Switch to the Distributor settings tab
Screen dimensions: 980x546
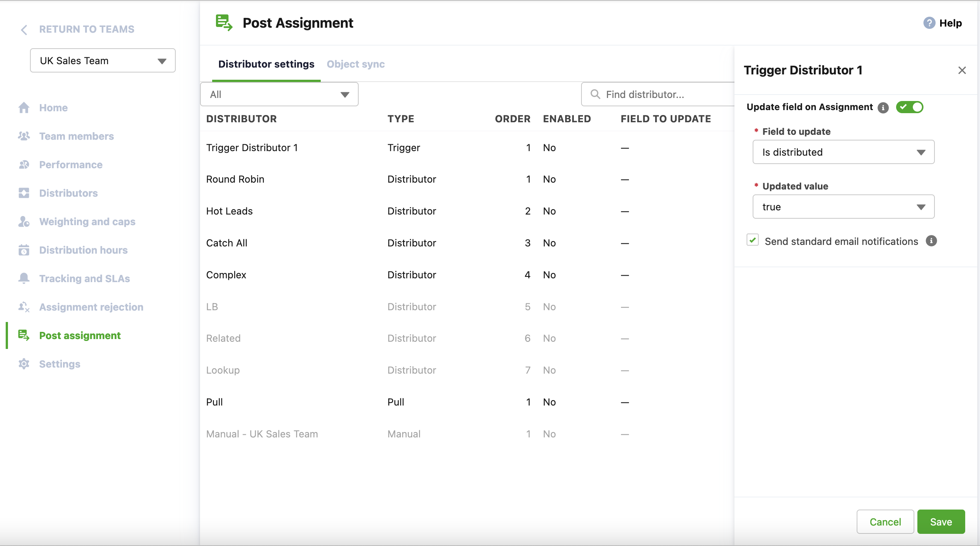tap(266, 64)
